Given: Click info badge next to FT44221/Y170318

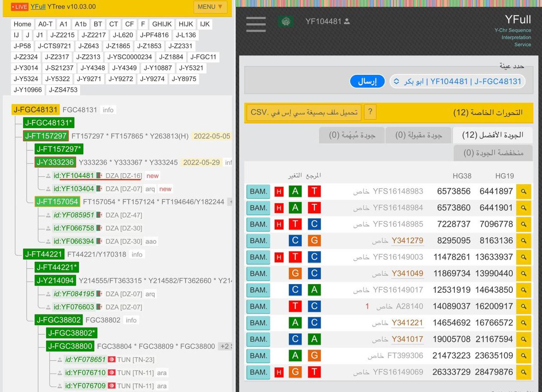Looking at the screenshot, I should (137, 254).
